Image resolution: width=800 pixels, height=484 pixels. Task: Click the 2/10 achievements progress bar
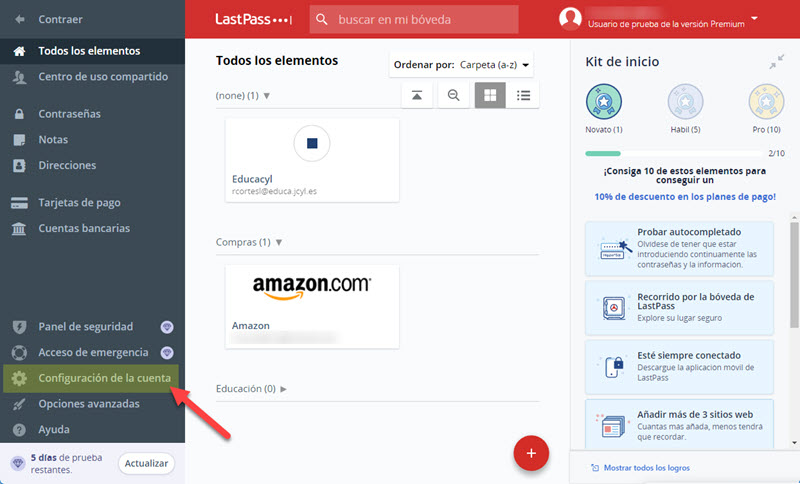coord(673,154)
